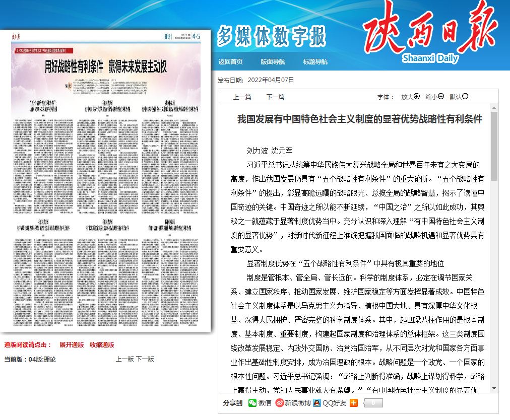Go to next article (下一篇)
This screenshot has height=420, width=510.
(275, 97)
